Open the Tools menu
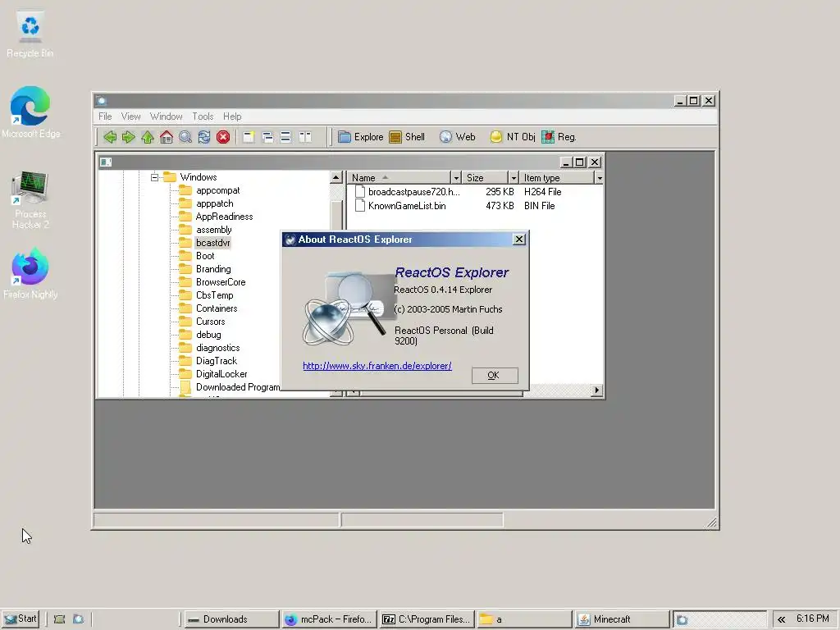The height and width of the screenshot is (630, 840). click(203, 116)
